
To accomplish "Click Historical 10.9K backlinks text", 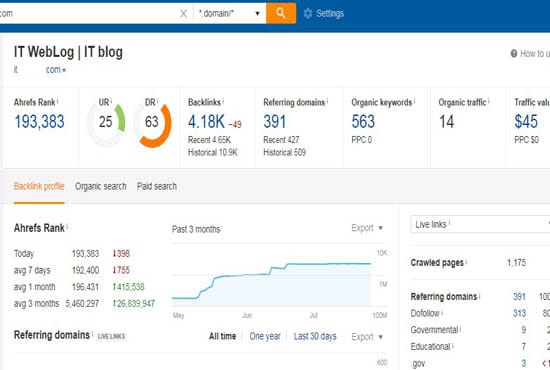I will (x=213, y=153).
